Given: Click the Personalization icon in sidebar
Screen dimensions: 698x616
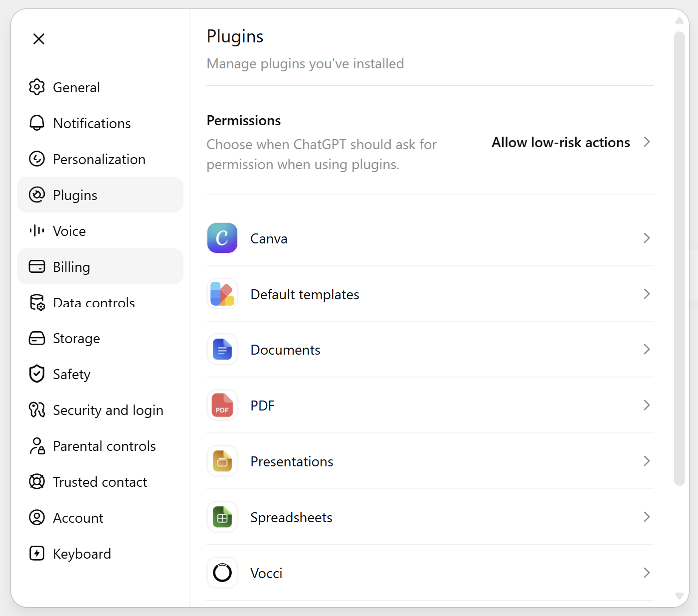Looking at the screenshot, I should [37, 159].
